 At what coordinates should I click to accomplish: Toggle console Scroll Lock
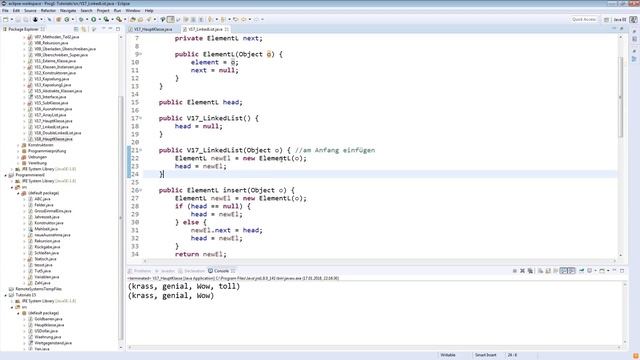pos(548,271)
